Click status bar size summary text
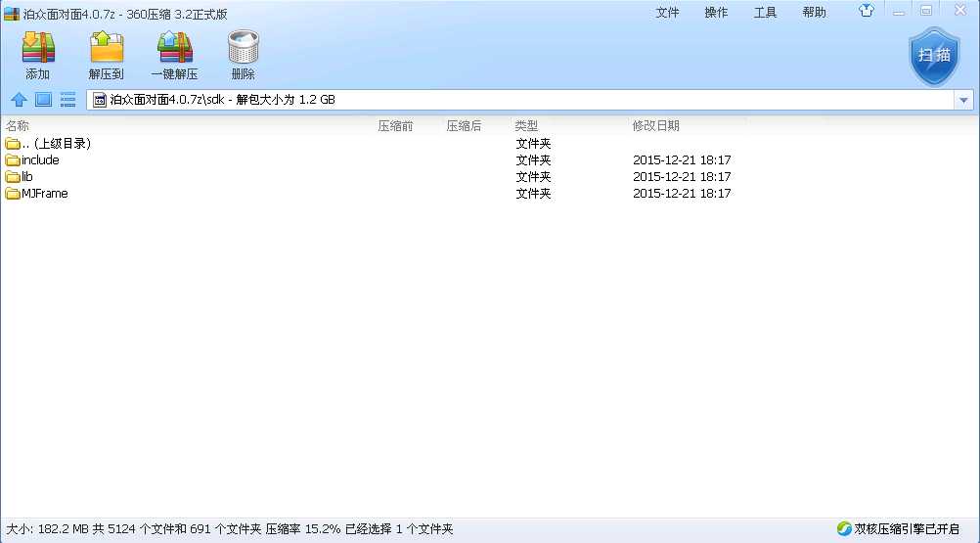This screenshot has height=543, width=980. click(230, 529)
